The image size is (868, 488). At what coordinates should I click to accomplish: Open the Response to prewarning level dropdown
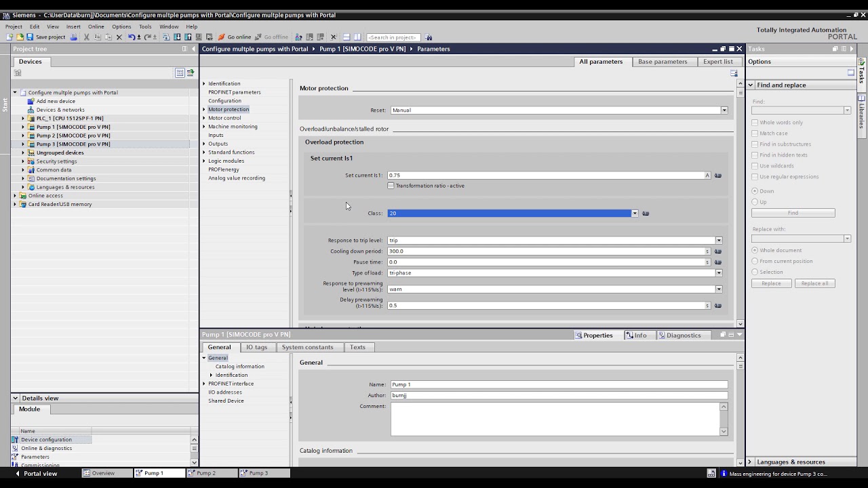coord(719,289)
